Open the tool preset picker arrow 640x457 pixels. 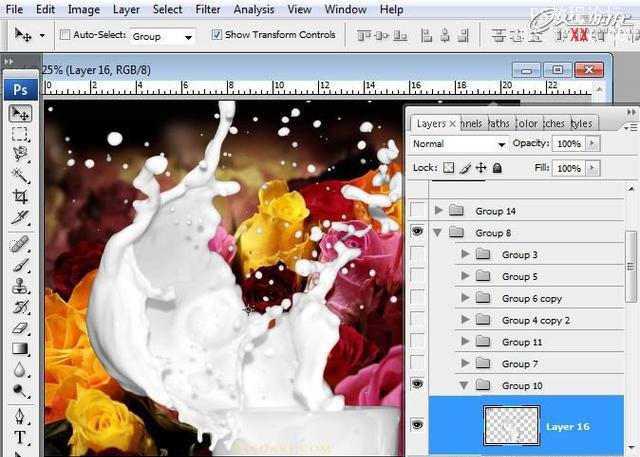coord(42,35)
